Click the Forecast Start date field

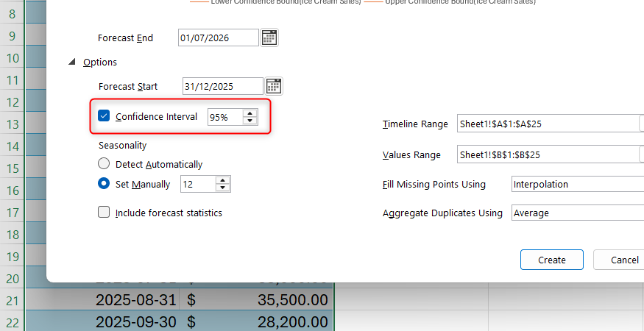pos(223,86)
